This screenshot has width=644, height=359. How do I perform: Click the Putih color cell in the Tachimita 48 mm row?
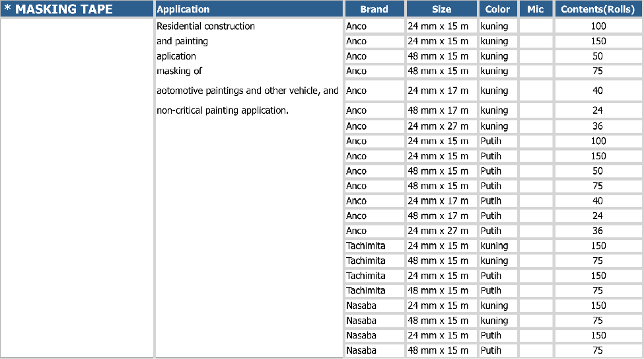tap(491, 291)
